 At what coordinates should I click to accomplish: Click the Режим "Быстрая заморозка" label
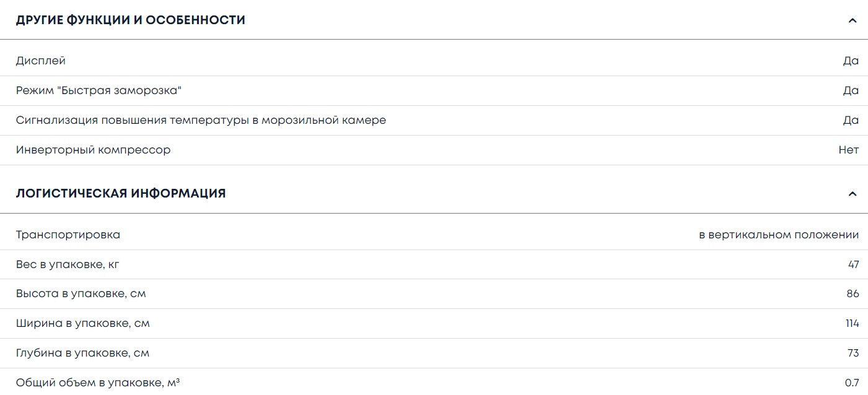tap(99, 90)
